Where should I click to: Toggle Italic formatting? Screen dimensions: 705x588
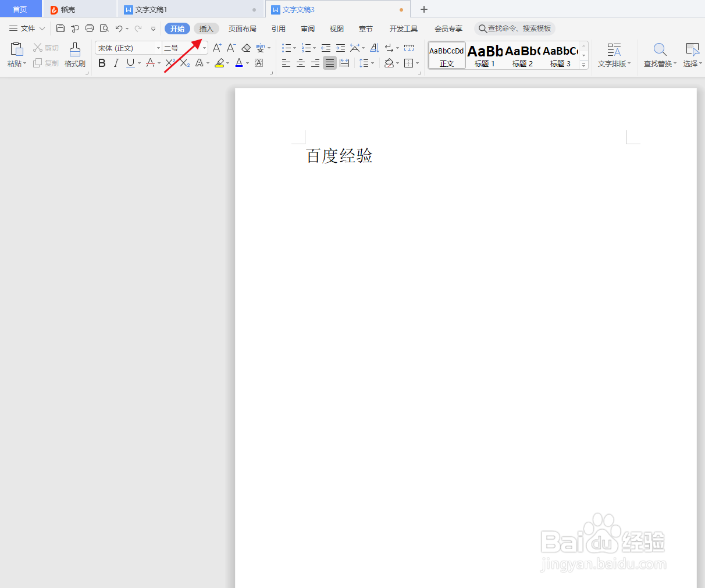coord(116,63)
